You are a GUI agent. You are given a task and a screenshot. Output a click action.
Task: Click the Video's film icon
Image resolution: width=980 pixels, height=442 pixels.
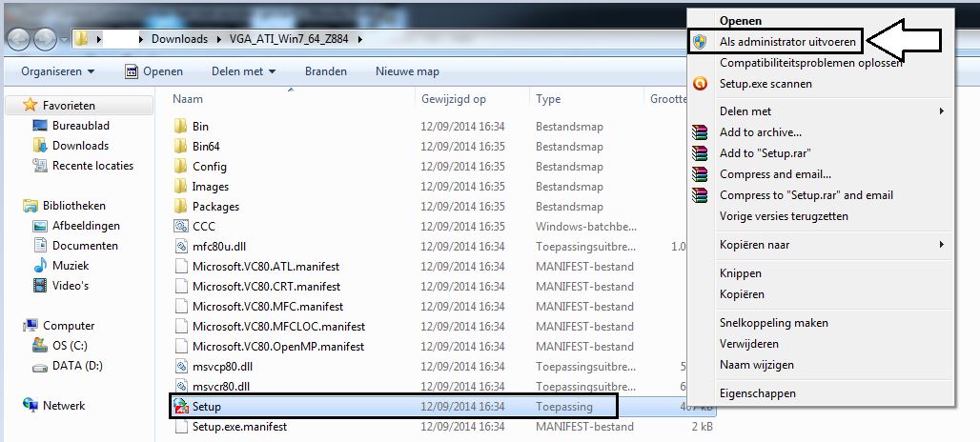(40, 286)
